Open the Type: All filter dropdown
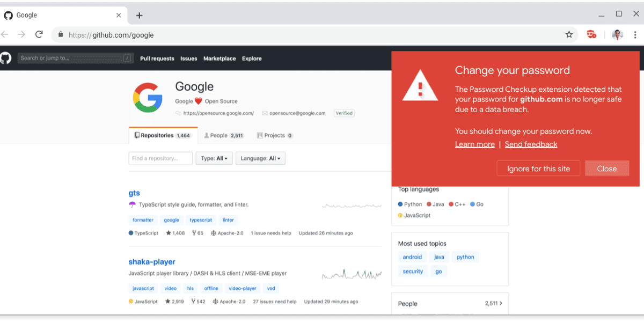The image size is (644, 322). tap(215, 158)
